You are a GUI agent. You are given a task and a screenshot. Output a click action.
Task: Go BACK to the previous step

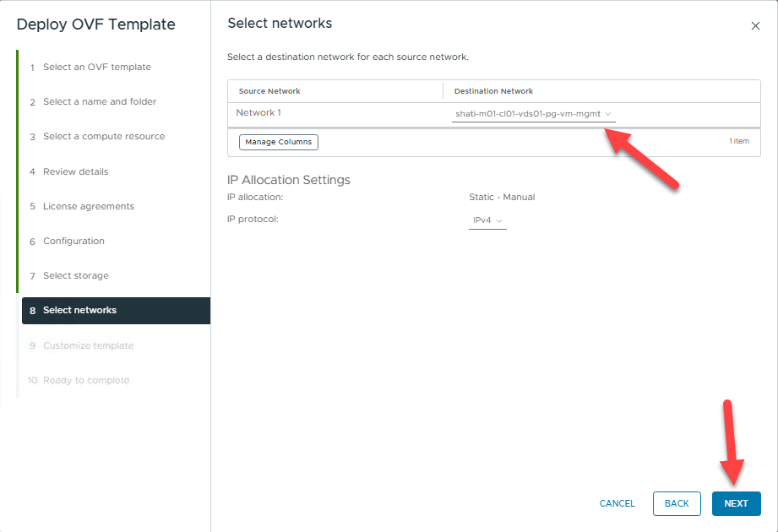click(x=677, y=503)
